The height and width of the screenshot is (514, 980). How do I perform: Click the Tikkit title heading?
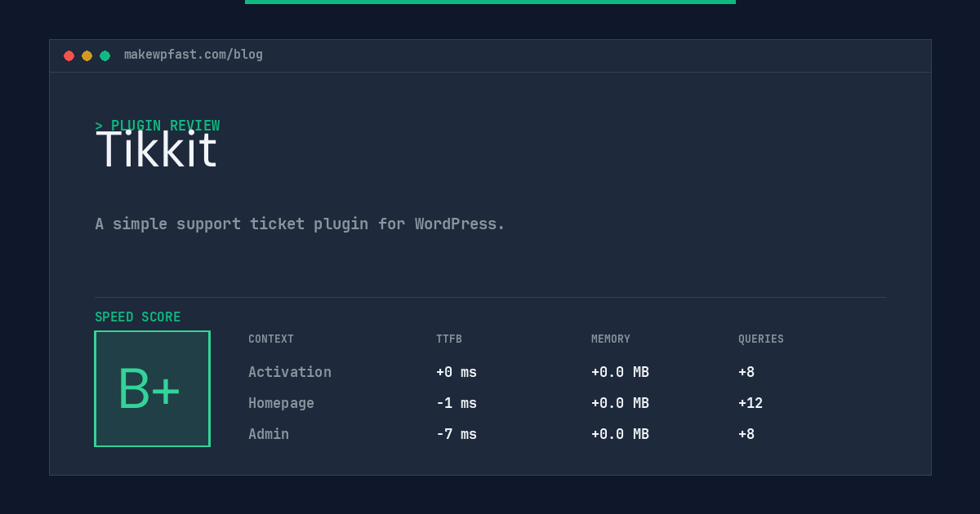[156, 149]
